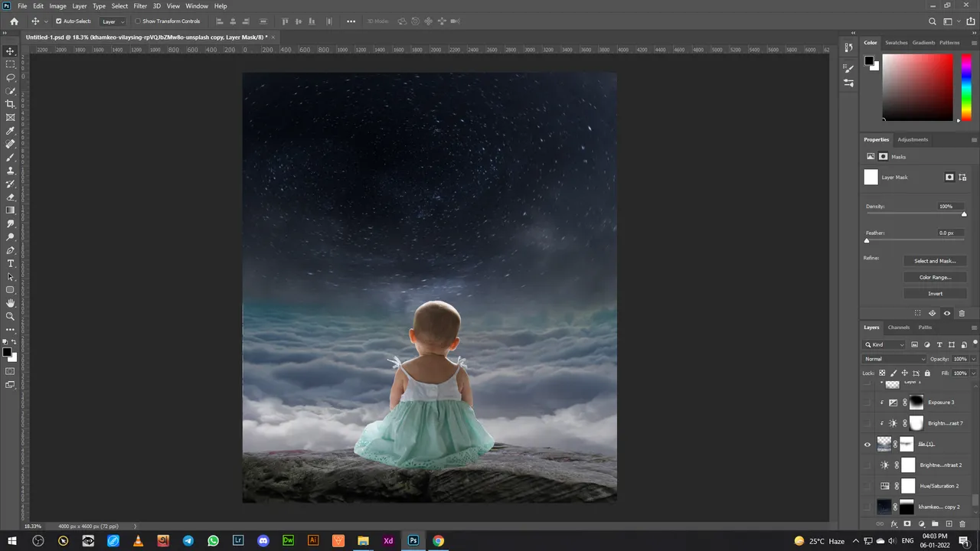Image resolution: width=980 pixels, height=551 pixels.
Task: Open the Layers panel flyout menu
Action: [x=974, y=328]
